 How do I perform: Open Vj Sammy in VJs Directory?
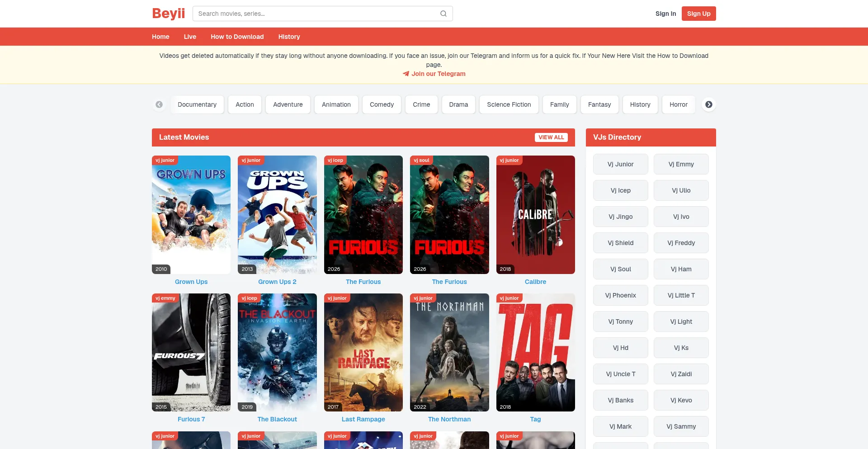click(x=681, y=426)
